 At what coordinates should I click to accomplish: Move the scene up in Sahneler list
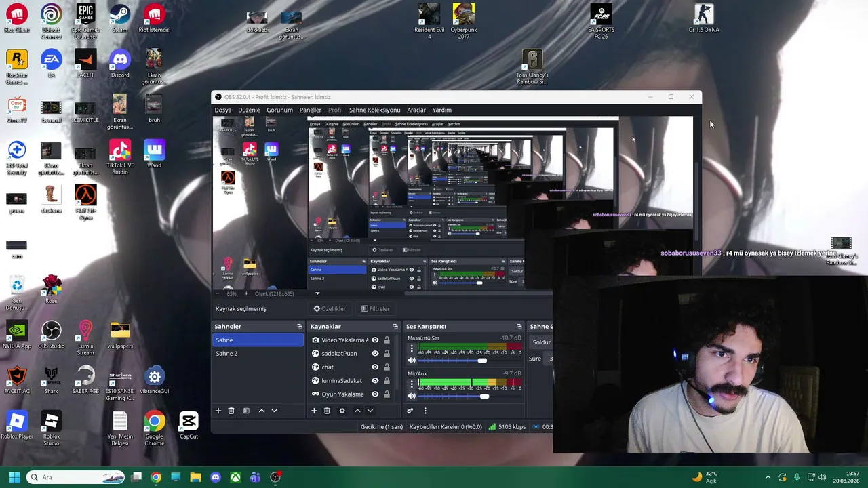262,411
